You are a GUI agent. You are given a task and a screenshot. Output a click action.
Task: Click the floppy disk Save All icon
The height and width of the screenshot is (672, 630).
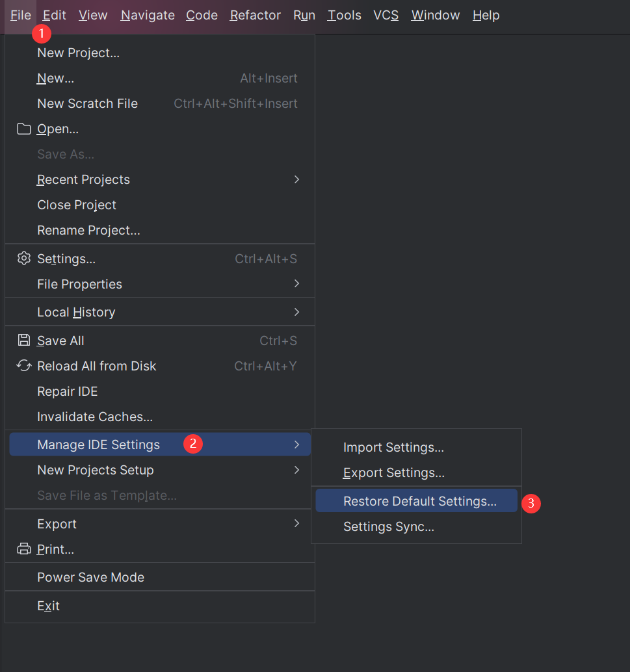24,341
